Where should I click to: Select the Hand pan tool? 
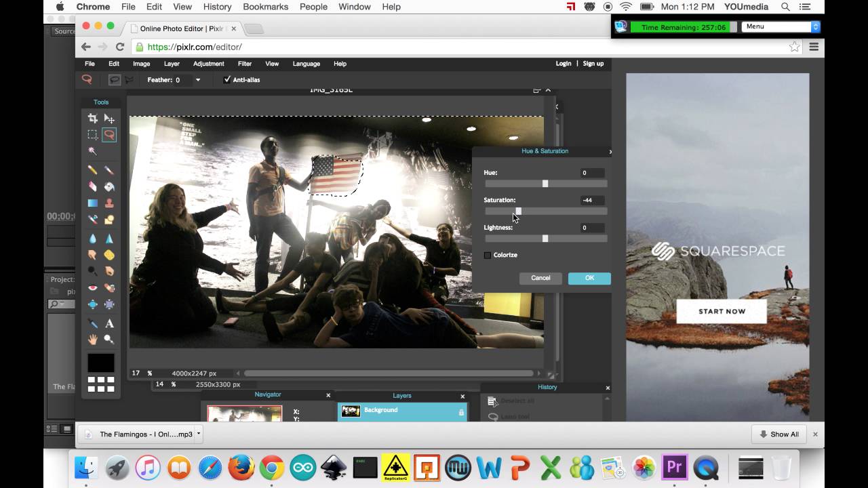[93, 340]
